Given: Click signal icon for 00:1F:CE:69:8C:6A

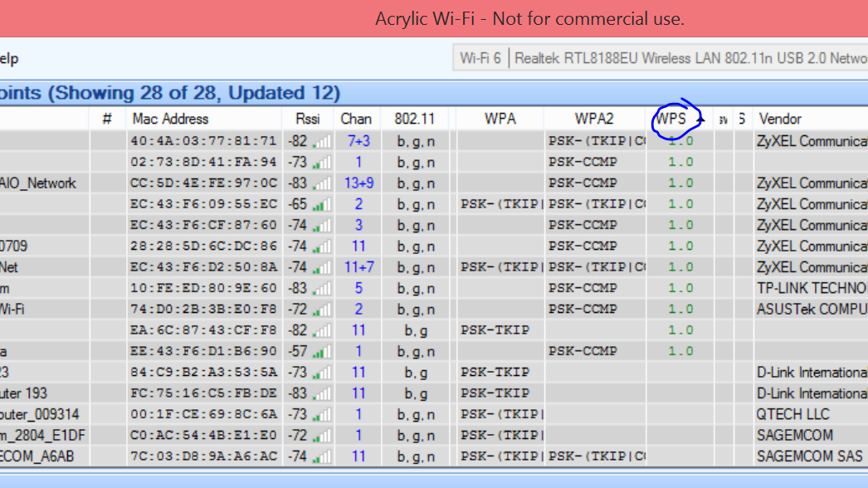Looking at the screenshot, I should (x=322, y=415).
